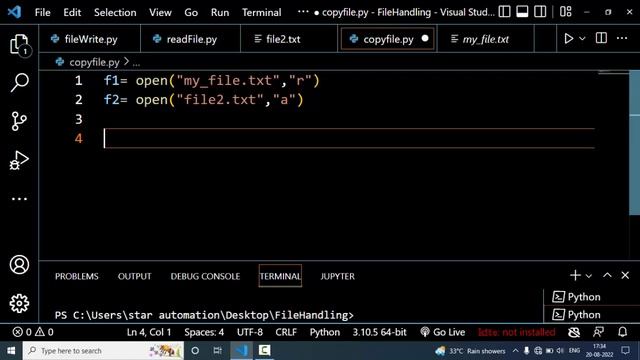The image size is (640, 360).
Task: Open the Go menu
Action: [191, 12]
